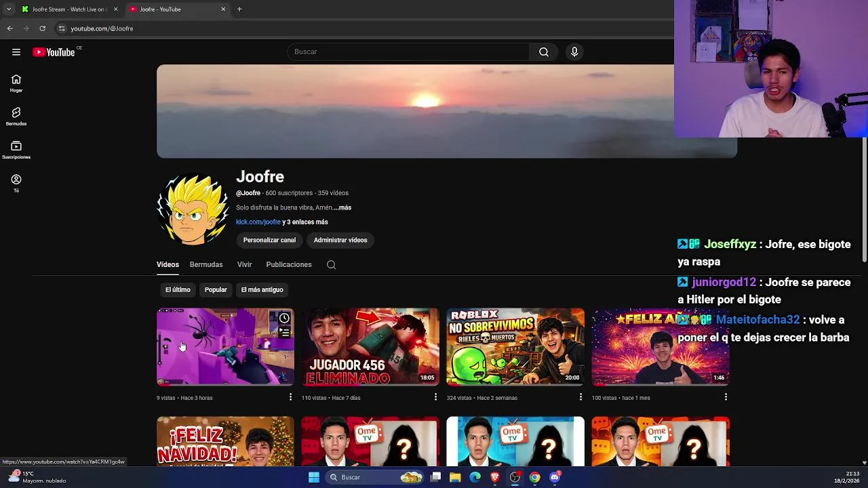Go to Hogar in the sidebar
This screenshot has width=868, height=488.
[16, 83]
